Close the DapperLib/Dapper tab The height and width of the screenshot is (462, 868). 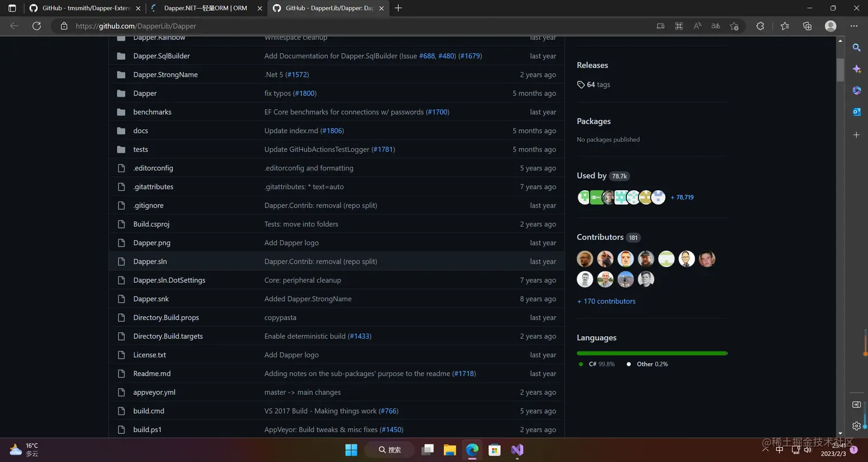(x=381, y=8)
